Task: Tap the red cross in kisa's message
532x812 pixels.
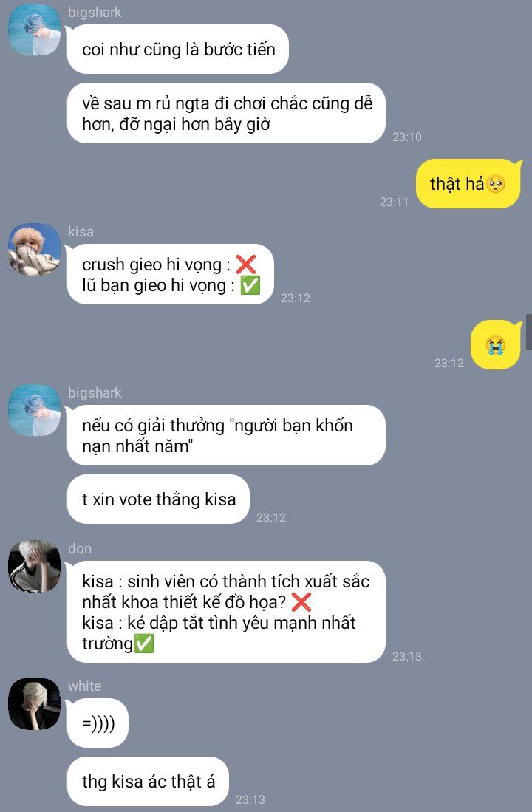Action: [x=246, y=265]
